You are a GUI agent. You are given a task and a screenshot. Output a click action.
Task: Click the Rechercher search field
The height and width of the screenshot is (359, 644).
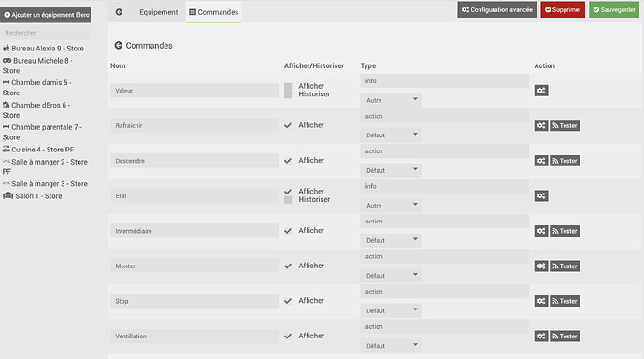45,33
